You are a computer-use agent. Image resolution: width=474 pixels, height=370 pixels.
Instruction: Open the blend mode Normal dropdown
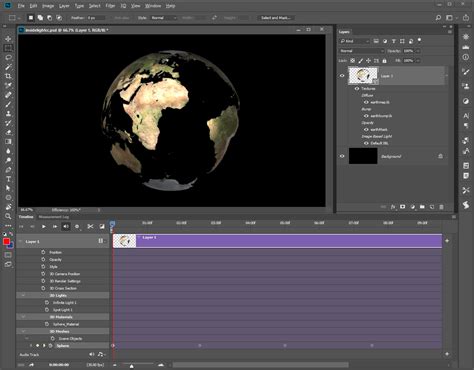coord(361,51)
